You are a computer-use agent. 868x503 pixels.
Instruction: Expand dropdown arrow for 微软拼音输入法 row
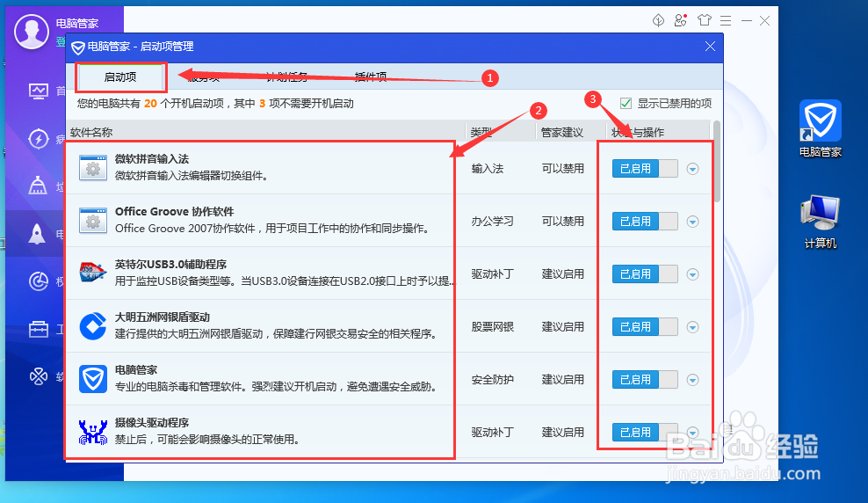tap(692, 169)
